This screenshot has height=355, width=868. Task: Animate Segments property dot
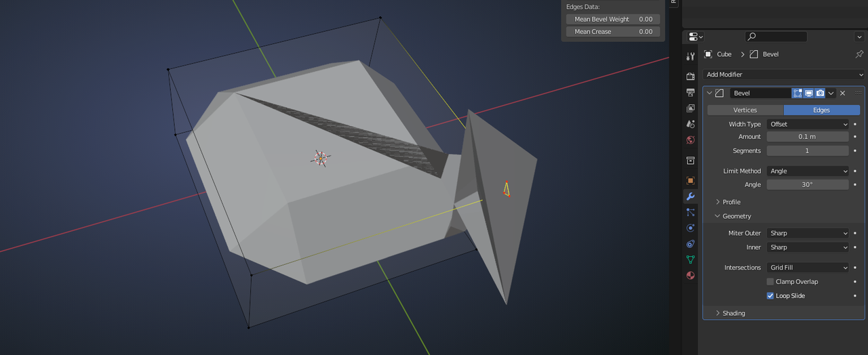pyautogui.click(x=855, y=150)
